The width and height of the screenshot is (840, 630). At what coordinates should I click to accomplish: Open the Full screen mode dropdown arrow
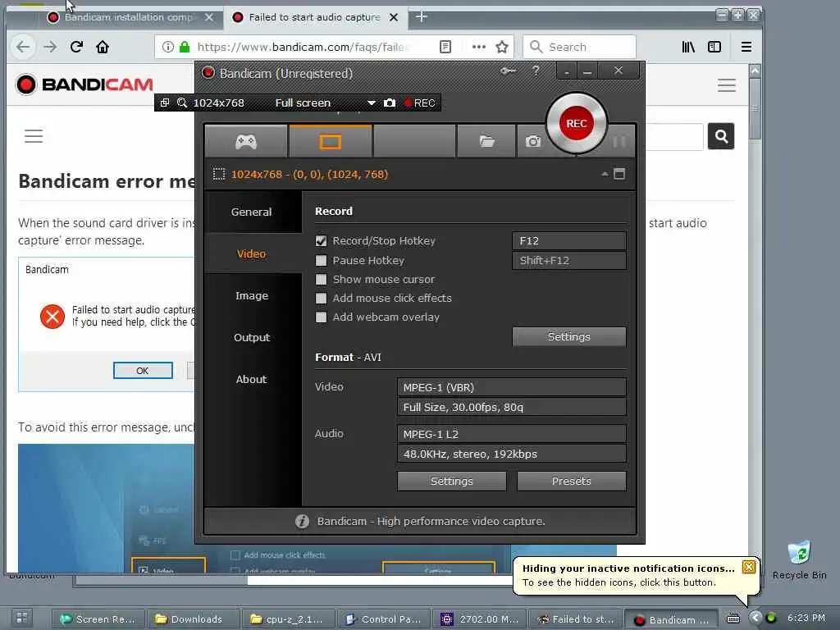371,103
